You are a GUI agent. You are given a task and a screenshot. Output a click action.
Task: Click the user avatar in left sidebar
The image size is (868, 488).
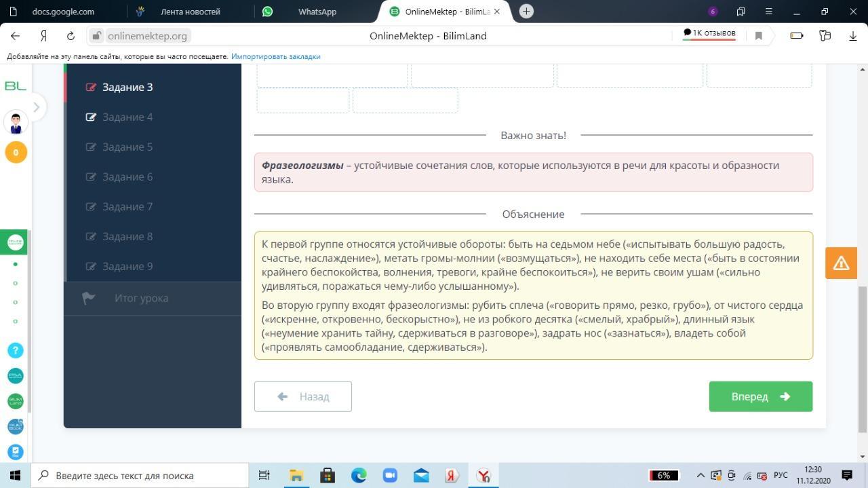[16, 123]
